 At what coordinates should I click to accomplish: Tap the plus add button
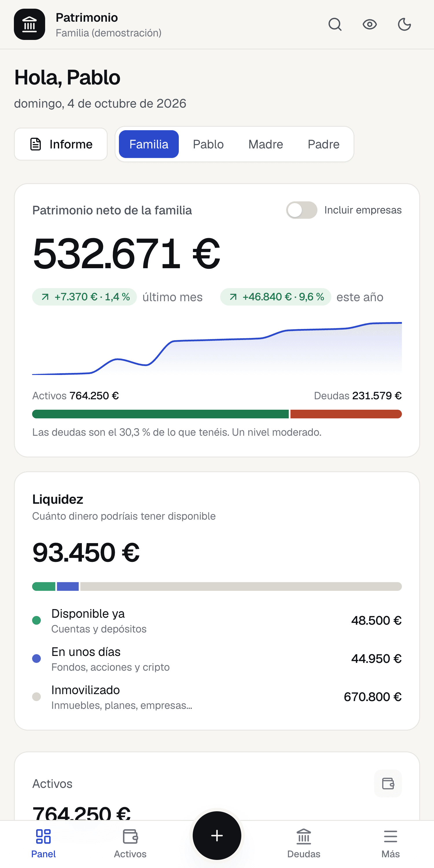[217, 836]
